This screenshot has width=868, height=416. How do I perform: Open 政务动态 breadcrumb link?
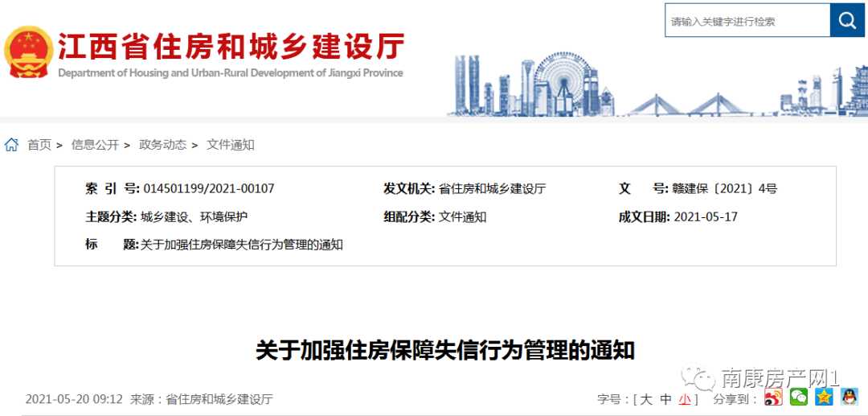pos(162,145)
